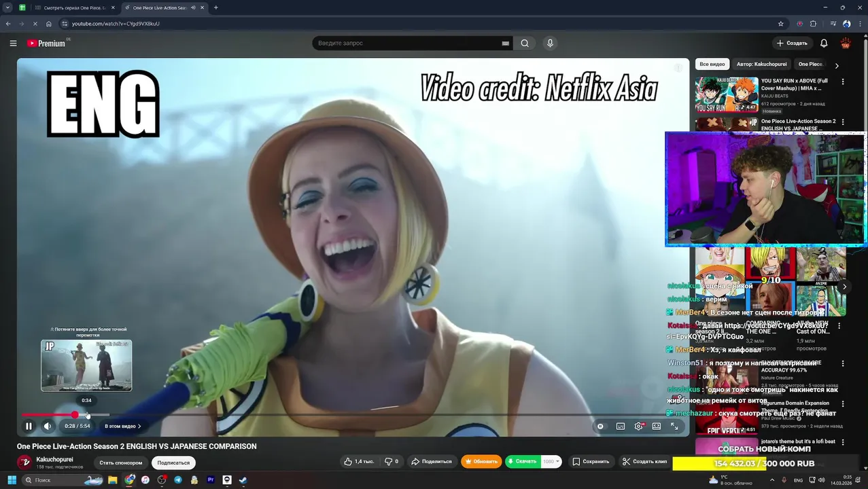Dislike the video
The image size is (868, 489).
click(x=392, y=461)
